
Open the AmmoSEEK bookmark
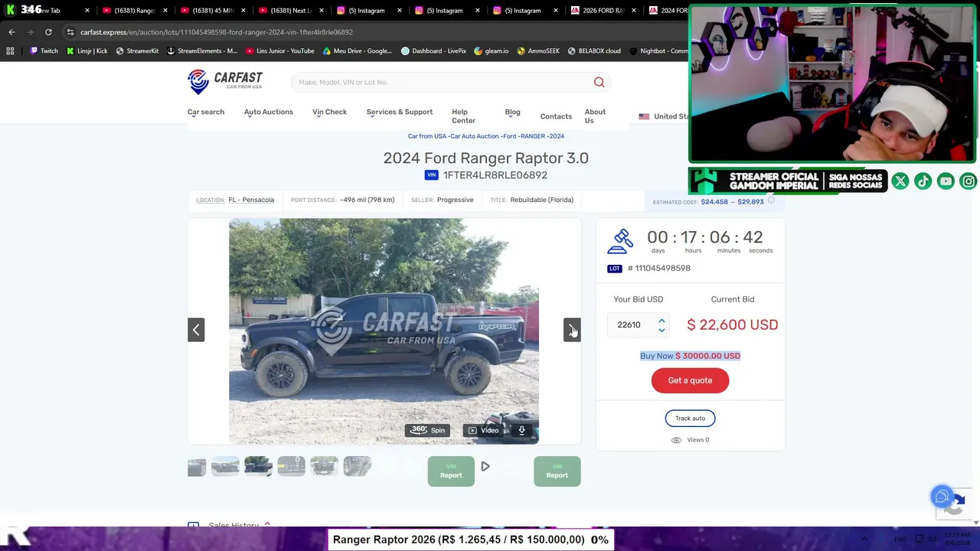tap(537, 51)
